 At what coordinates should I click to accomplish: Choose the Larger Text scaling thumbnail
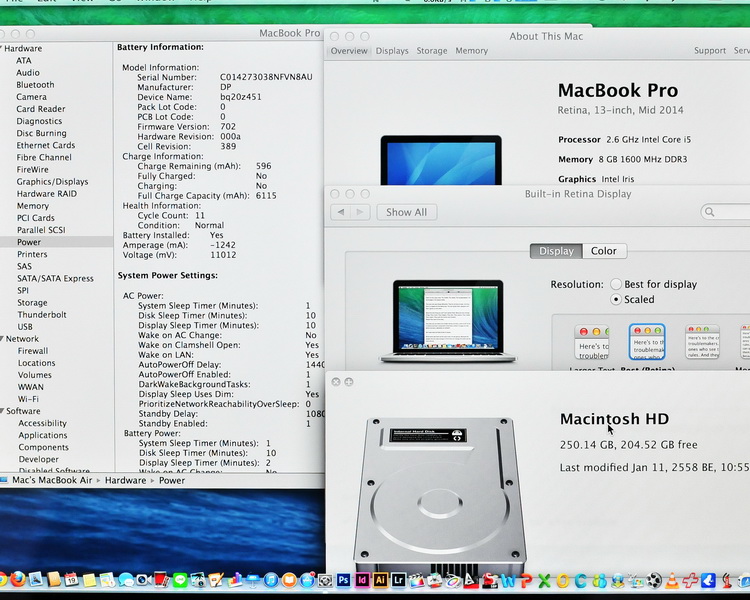coord(592,343)
